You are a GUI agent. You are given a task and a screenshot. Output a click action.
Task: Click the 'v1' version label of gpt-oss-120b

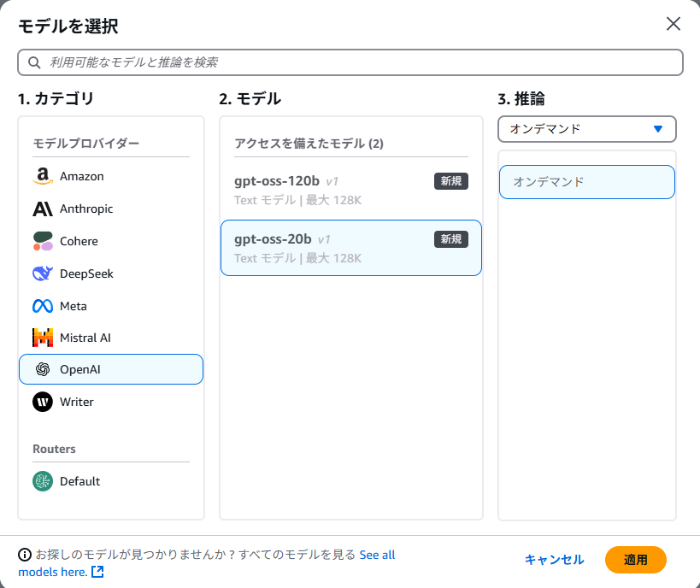coord(332,182)
